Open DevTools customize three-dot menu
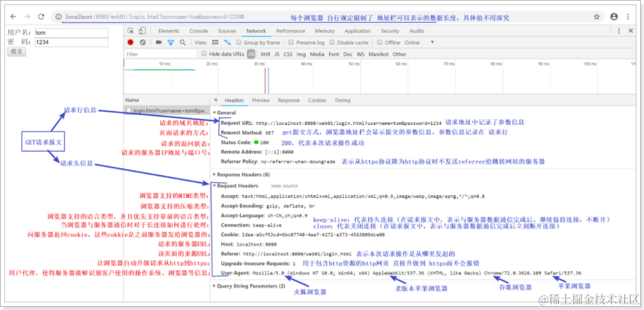644x310 pixels. coord(619,31)
